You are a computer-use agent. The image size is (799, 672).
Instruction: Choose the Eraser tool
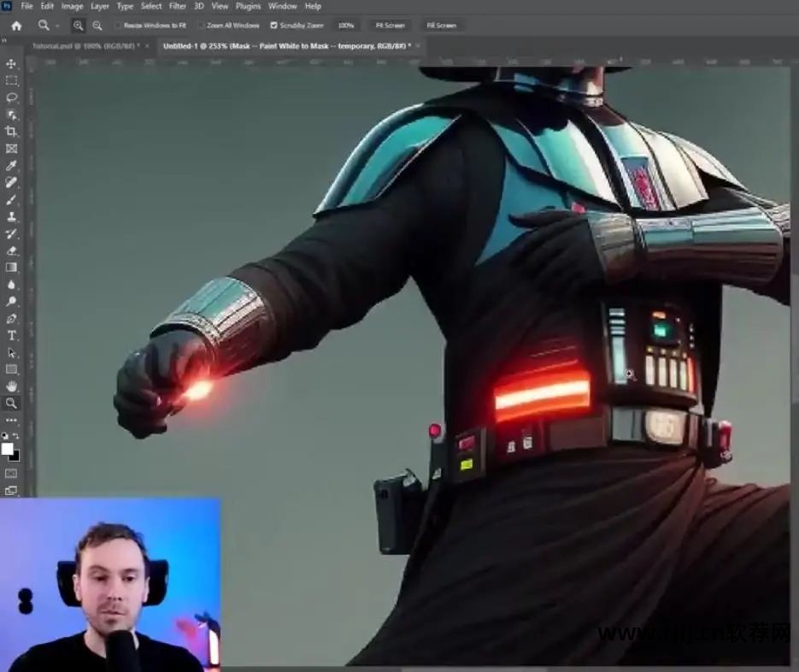click(x=11, y=251)
